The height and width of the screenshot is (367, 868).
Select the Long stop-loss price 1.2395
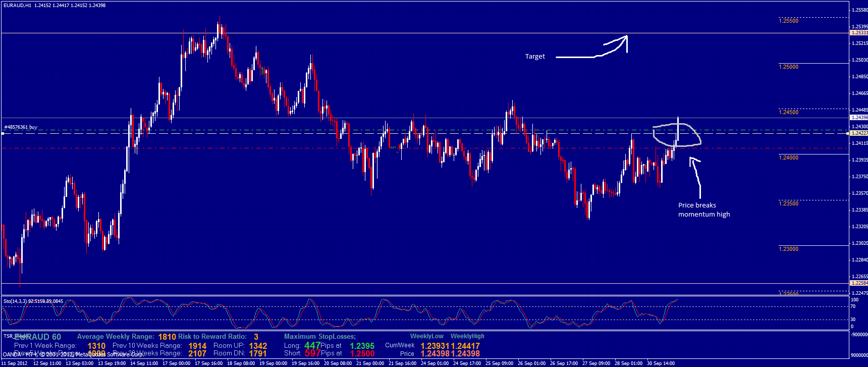pos(362,346)
